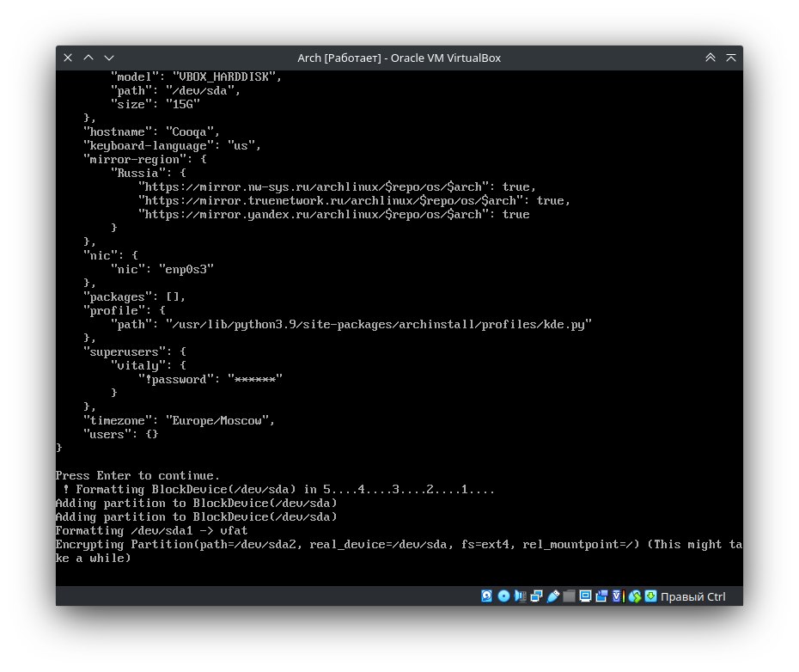Click the Formatting BlockDevice countdown line

278,490
